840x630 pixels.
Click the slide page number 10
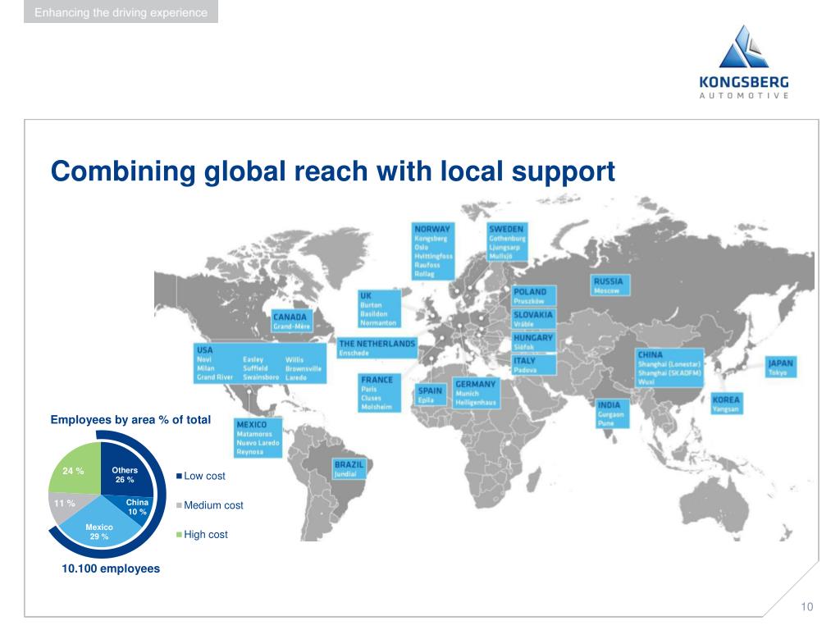pos(807,607)
